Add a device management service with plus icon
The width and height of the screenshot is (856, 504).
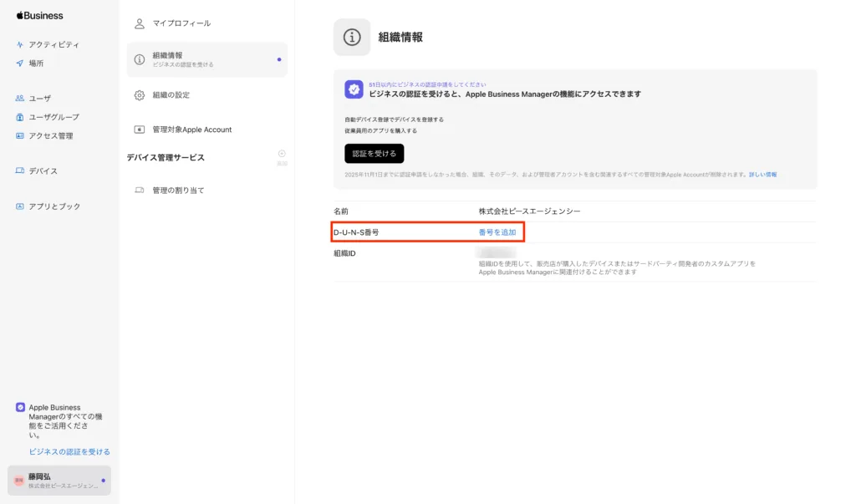(x=282, y=154)
